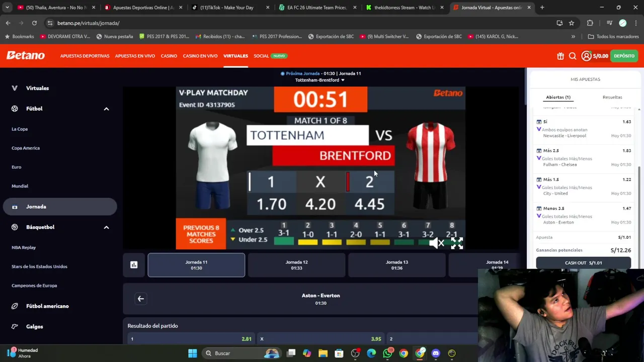Open the Windows Start menu
Screen dimensions: 644x362
coord(193,353)
